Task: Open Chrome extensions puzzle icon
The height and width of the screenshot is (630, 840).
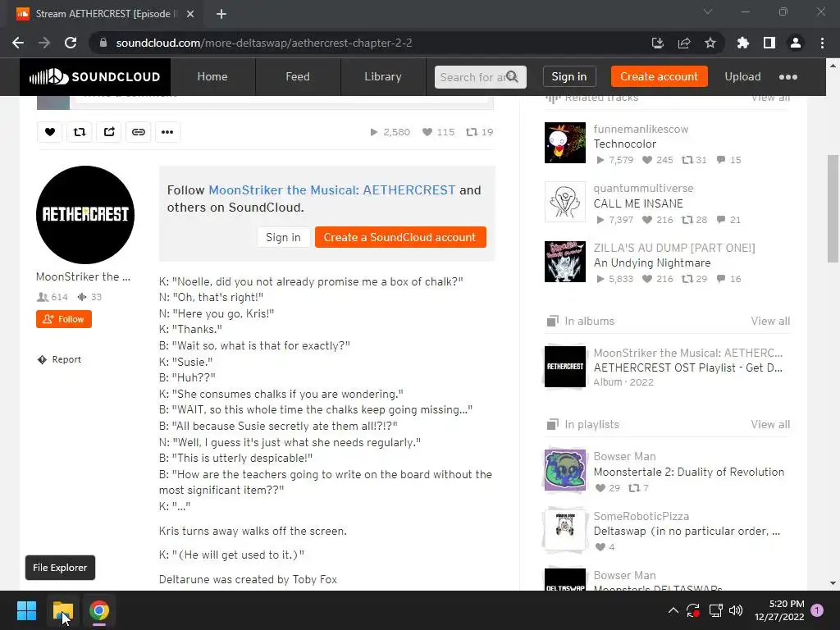Action: tap(742, 43)
